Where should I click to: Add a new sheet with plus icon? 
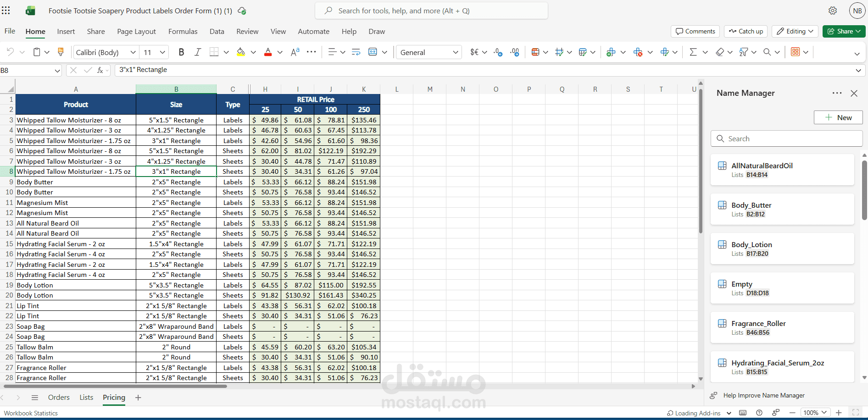(138, 398)
